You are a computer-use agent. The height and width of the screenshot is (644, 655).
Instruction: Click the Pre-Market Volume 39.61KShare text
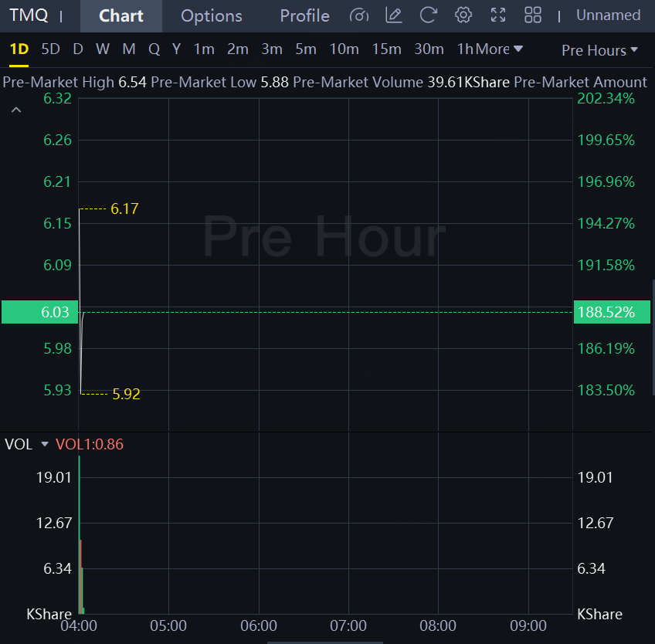point(402,82)
